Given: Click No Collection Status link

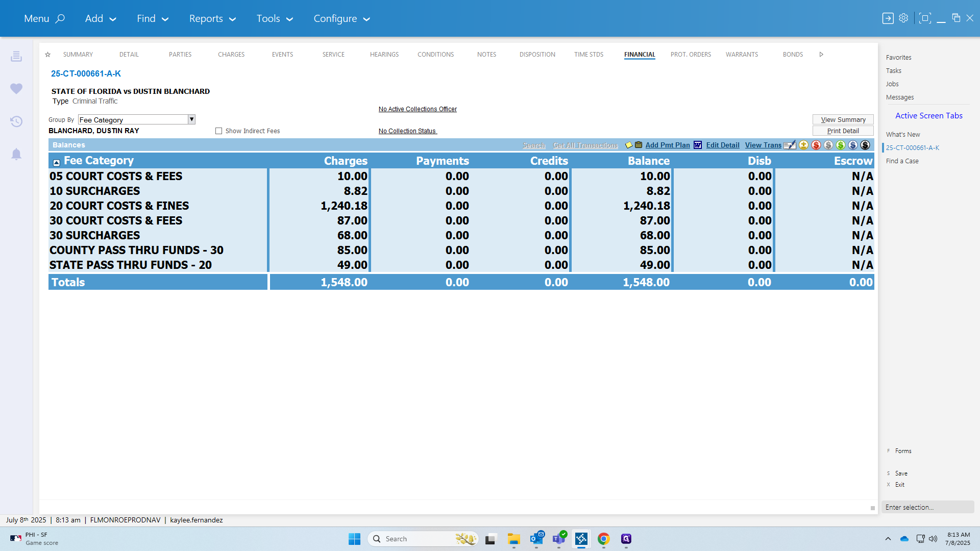Looking at the screenshot, I should pos(407,131).
